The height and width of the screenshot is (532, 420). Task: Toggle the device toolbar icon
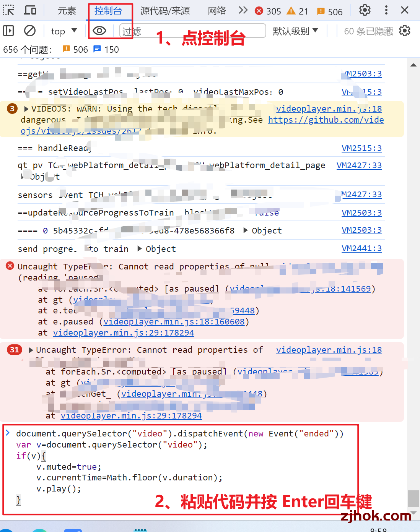pos(30,10)
